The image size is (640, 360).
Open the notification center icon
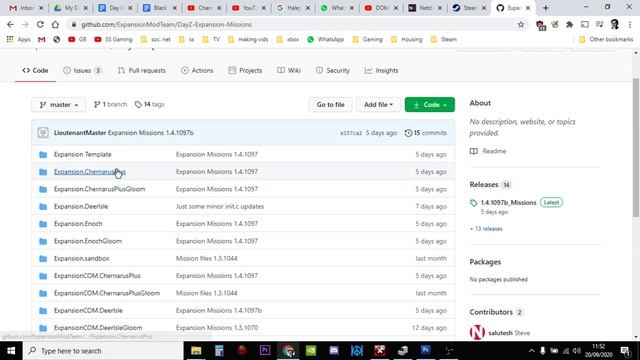625,351
